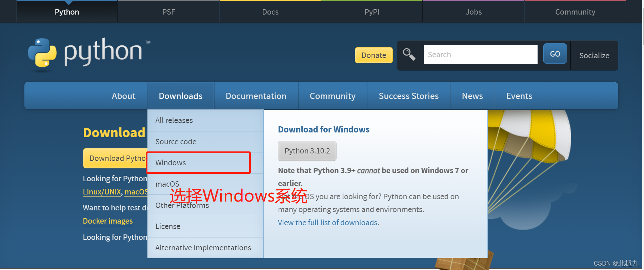Image resolution: width=644 pixels, height=270 pixels.
Task: Open the Documentation navigation menu
Action: [256, 96]
